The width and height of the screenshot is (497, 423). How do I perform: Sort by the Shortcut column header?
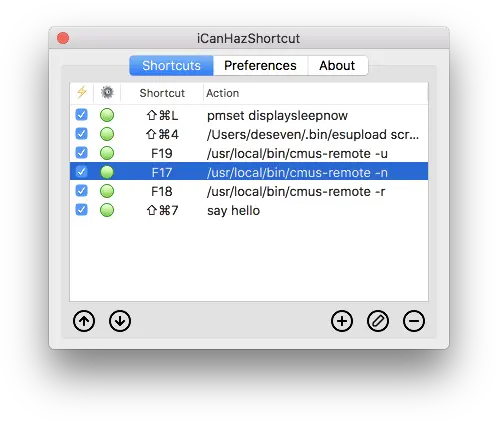(x=162, y=93)
